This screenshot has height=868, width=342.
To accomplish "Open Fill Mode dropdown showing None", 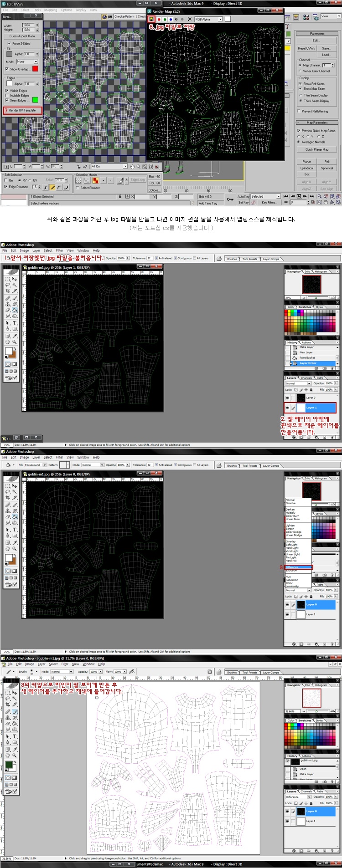I will [x=27, y=61].
